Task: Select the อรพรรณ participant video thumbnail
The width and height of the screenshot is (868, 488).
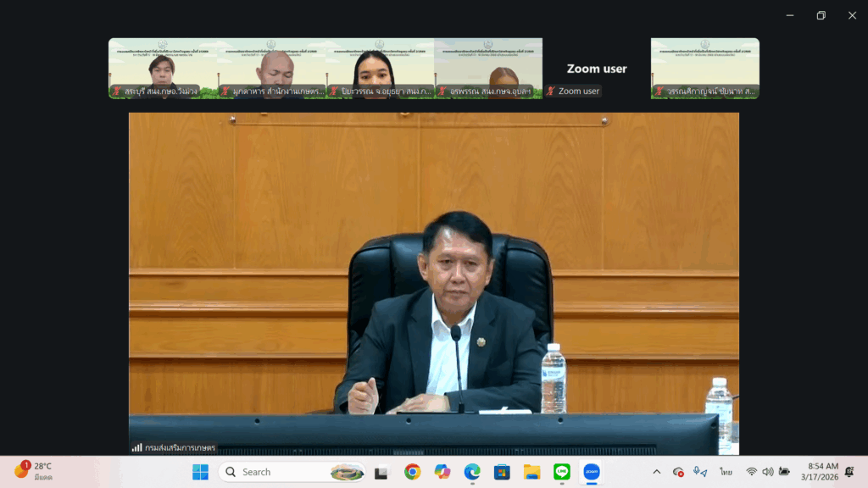Action: pyautogui.click(x=488, y=69)
